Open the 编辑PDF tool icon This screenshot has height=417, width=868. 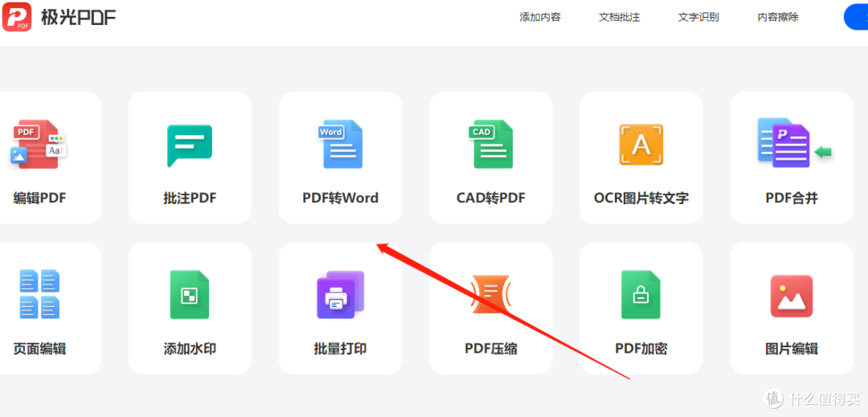coord(39,144)
